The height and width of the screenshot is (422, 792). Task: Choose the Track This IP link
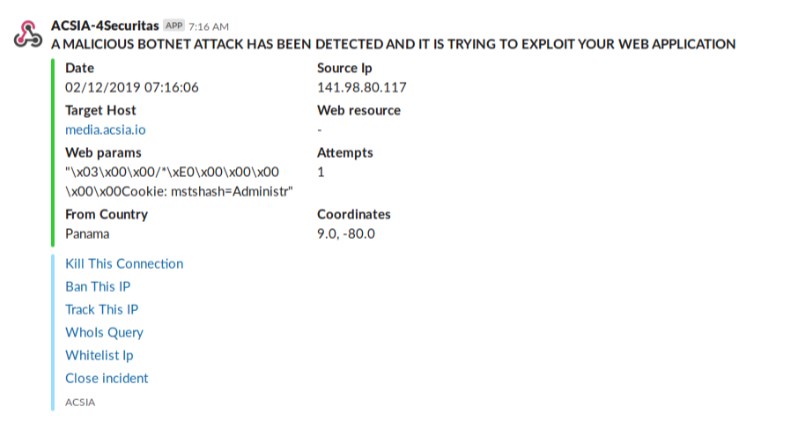[102, 309]
